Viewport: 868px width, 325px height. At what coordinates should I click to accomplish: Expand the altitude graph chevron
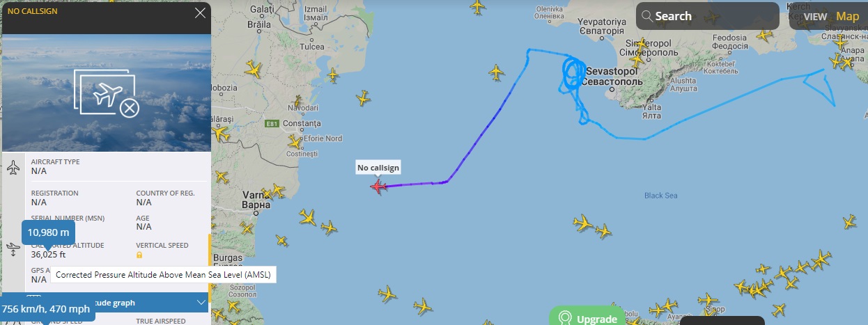[x=201, y=303]
